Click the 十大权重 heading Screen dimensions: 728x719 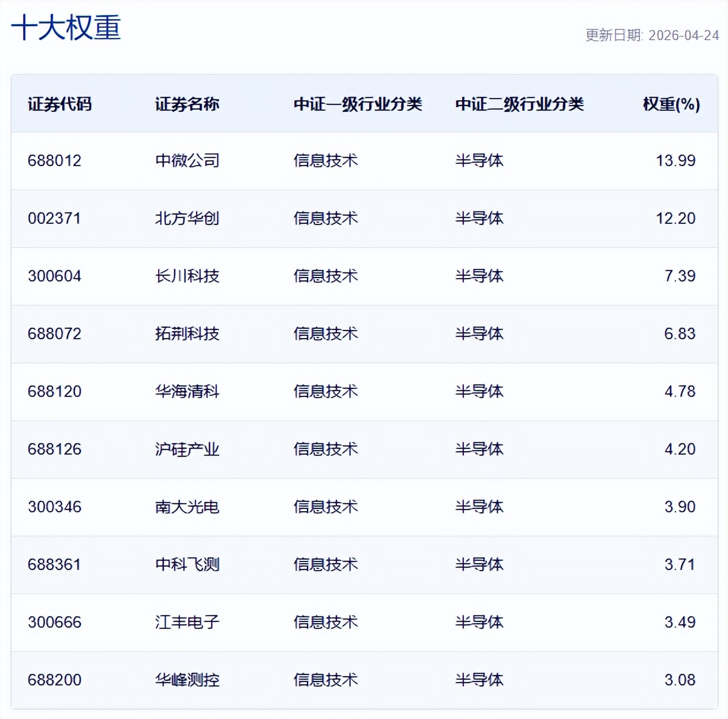point(66,28)
